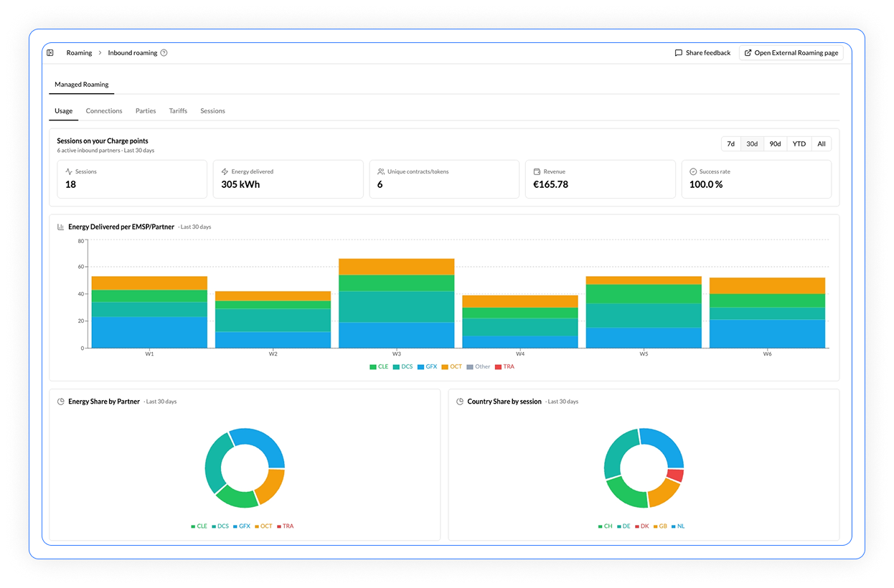The width and height of the screenshot is (894, 588).
Task: Switch to the Usage tab
Action: point(64,111)
